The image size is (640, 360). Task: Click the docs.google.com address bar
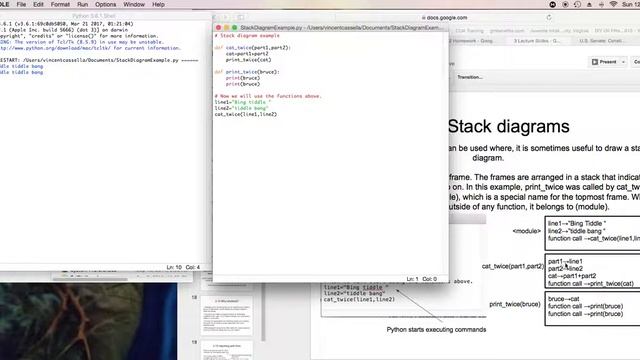click(445, 18)
